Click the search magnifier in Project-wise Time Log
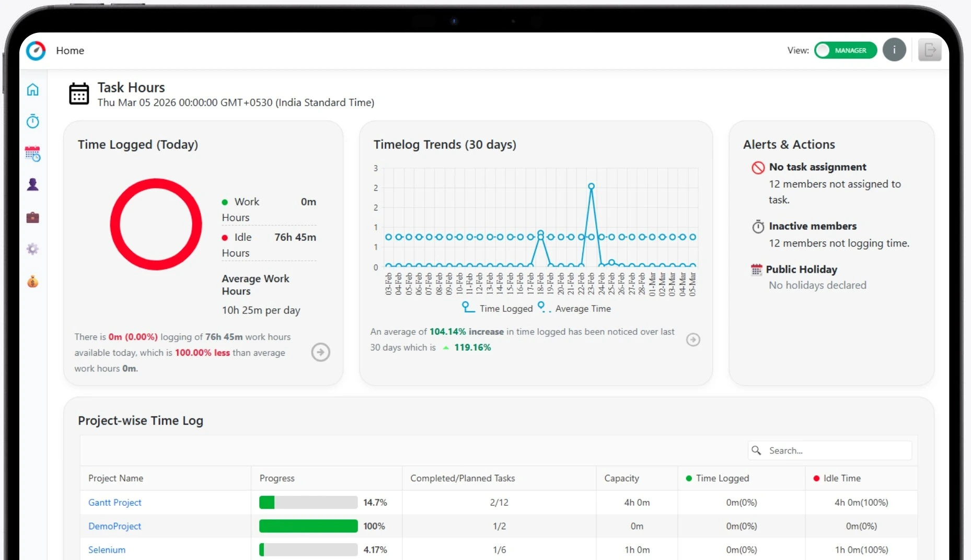Screen dimensions: 971x560 [x=757, y=450]
